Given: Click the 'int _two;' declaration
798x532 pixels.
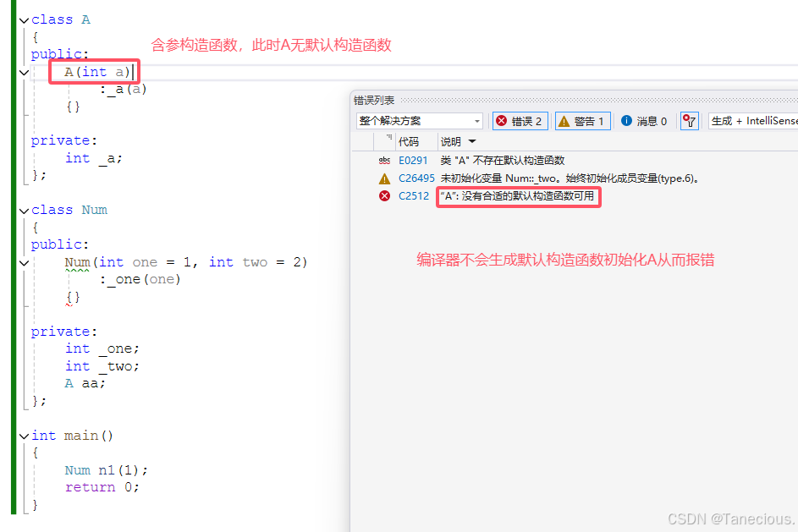Looking at the screenshot, I should (102, 366).
